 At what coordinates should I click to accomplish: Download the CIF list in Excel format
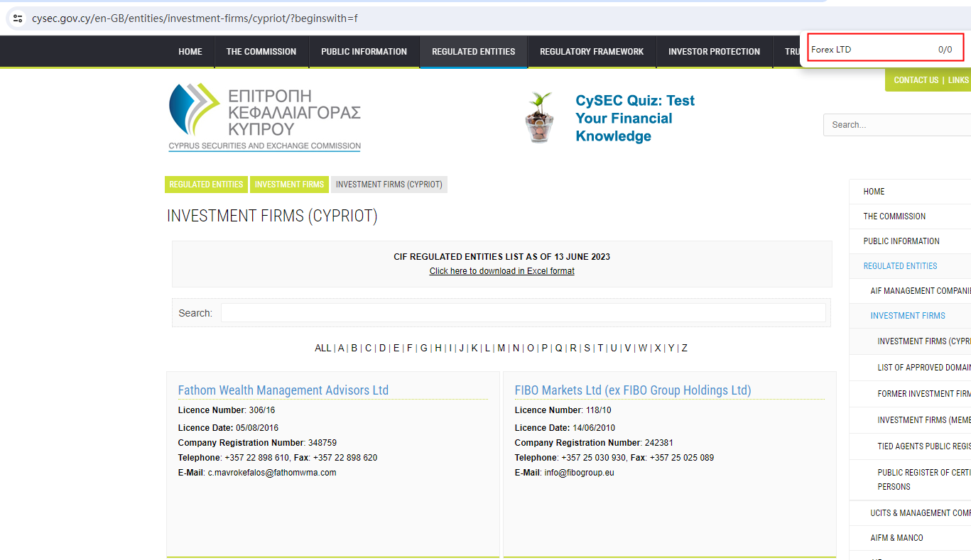tap(501, 271)
